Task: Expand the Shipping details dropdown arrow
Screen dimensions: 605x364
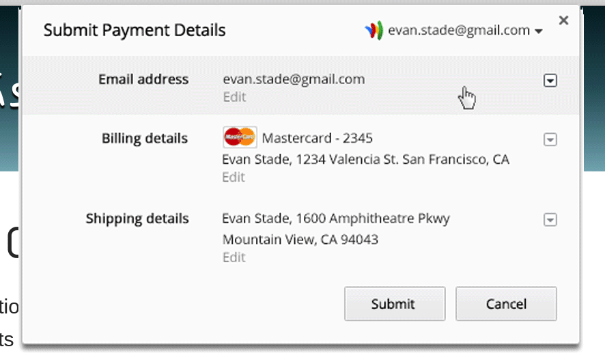Action: [550, 220]
